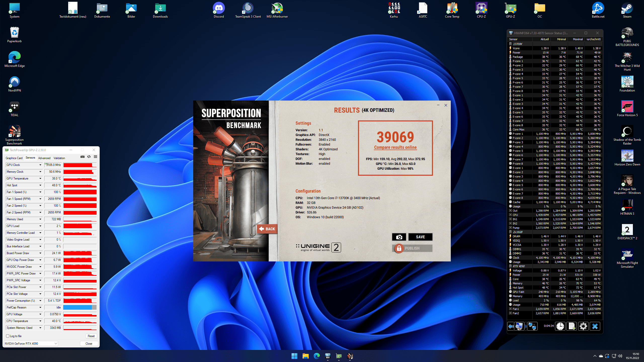Select RTX 4090 section header in HWiNFO
The height and width of the screenshot is (362, 644).
pos(555,266)
